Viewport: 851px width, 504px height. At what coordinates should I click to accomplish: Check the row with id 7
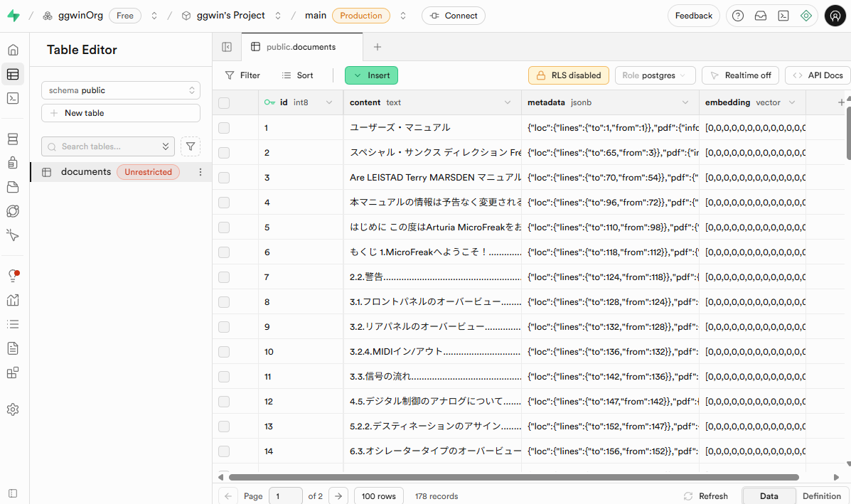(x=224, y=277)
